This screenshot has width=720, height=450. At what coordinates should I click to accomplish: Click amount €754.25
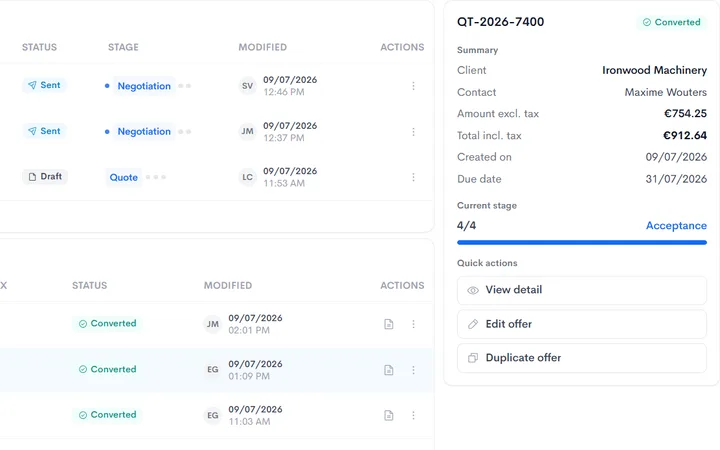[x=685, y=113]
